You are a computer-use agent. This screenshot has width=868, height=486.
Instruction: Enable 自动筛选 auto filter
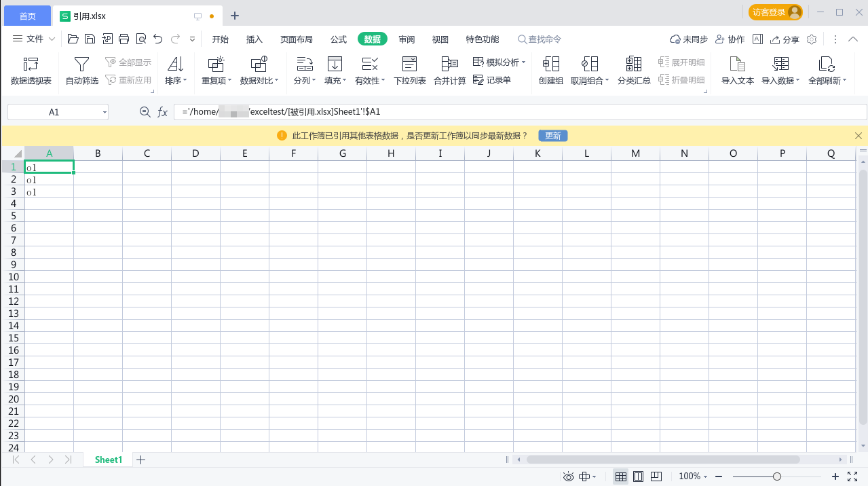coord(81,64)
